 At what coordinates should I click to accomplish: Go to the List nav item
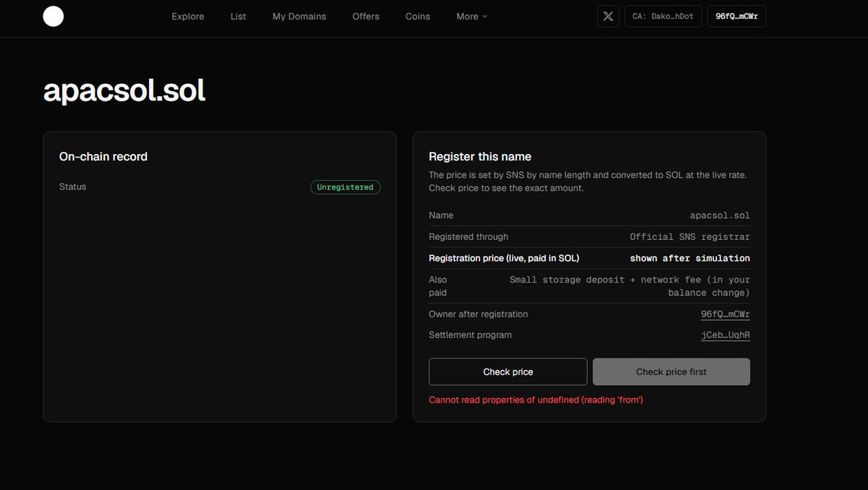[239, 16]
